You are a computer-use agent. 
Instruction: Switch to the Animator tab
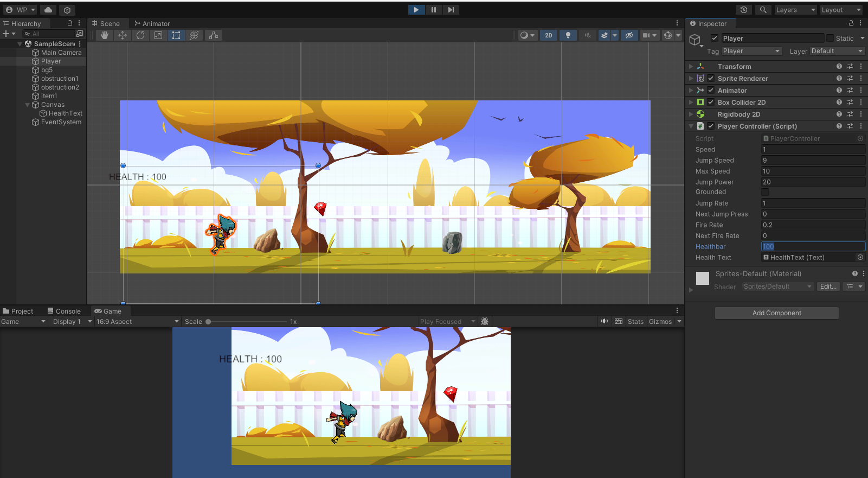click(152, 23)
